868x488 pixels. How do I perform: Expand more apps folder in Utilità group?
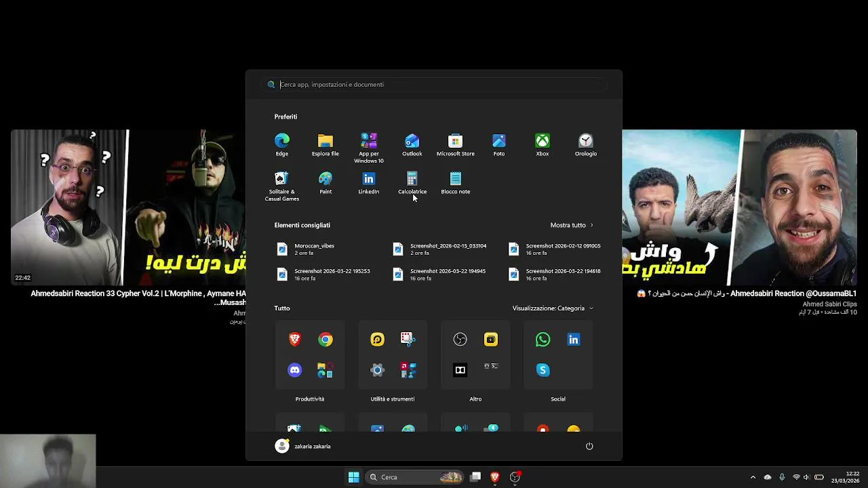tap(408, 370)
